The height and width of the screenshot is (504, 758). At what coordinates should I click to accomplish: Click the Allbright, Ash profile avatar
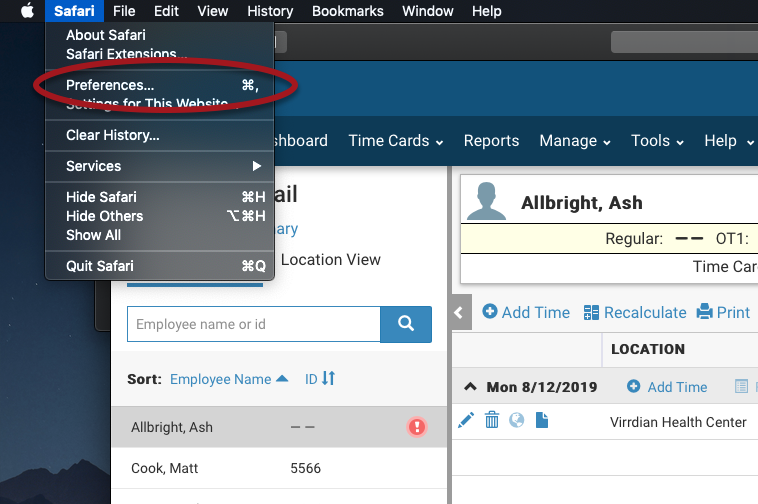(x=486, y=201)
